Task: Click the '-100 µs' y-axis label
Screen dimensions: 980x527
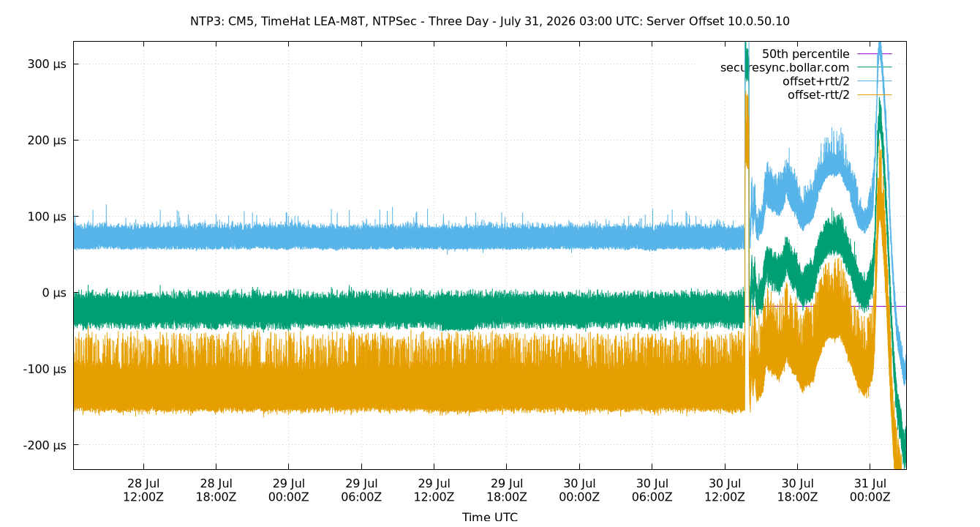Action: [x=45, y=369]
